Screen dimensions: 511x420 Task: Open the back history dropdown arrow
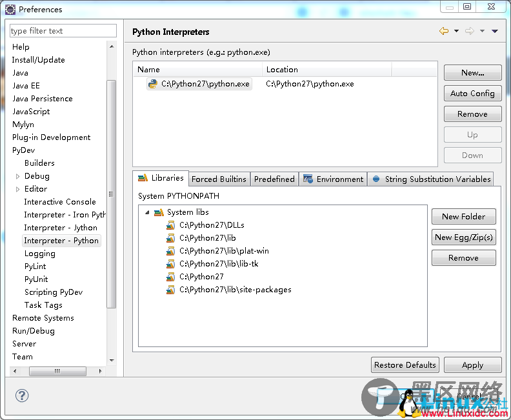pos(456,31)
